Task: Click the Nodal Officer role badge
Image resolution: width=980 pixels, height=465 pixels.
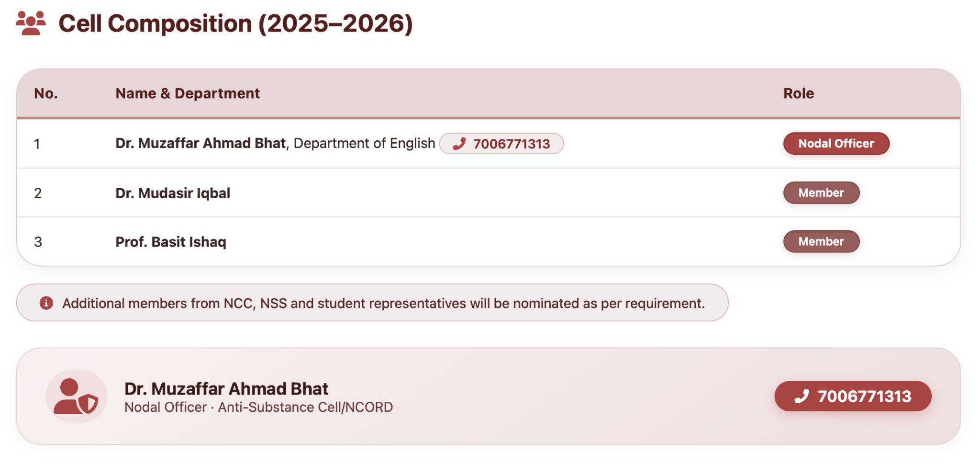Action: [x=836, y=144]
